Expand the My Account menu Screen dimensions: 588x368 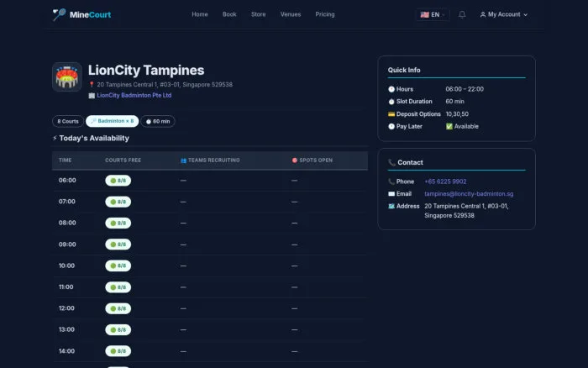504,14
